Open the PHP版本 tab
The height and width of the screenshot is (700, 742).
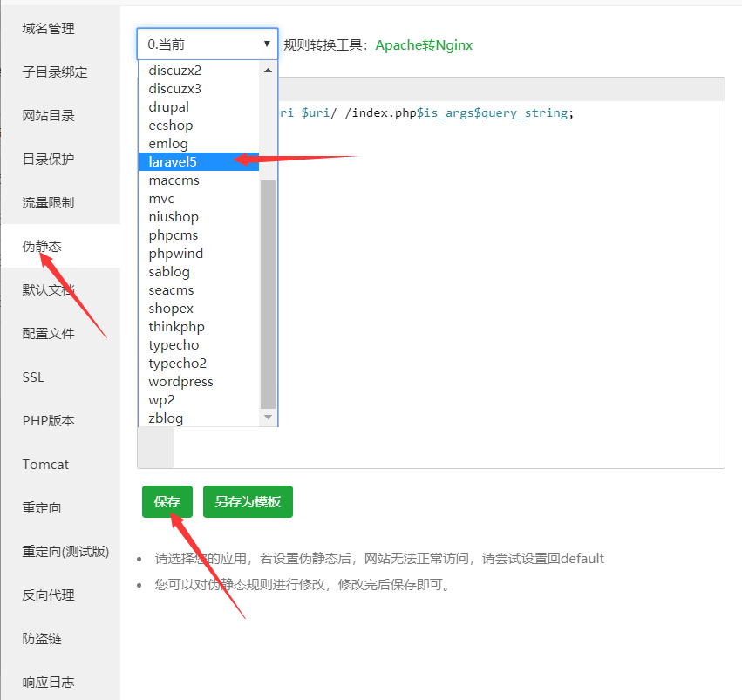click(x=49, y=421)
